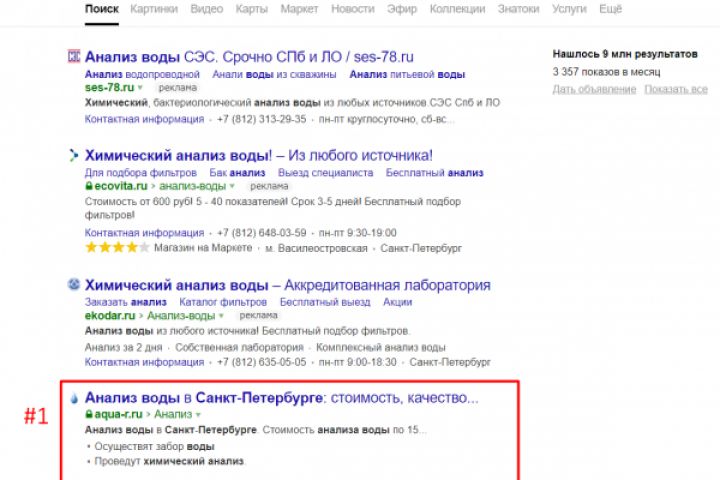This screenshot has height=480, width=720.
Task: Switch to the Картинки tab
Action: click(x=154, y=9)
